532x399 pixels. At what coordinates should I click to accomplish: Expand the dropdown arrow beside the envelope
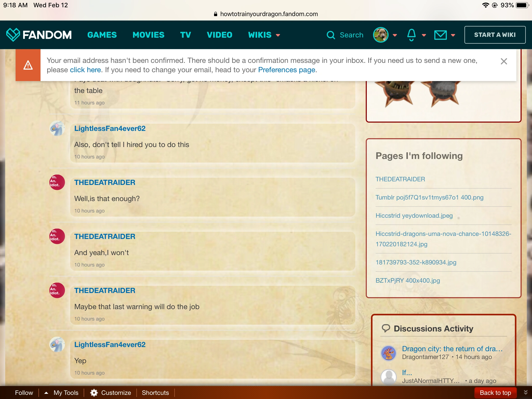(453, 35)
